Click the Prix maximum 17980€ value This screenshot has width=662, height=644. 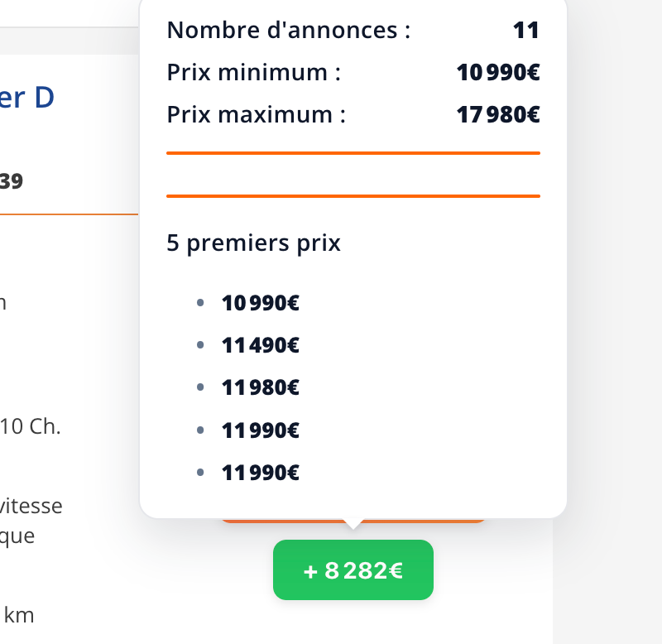[496, 114]
